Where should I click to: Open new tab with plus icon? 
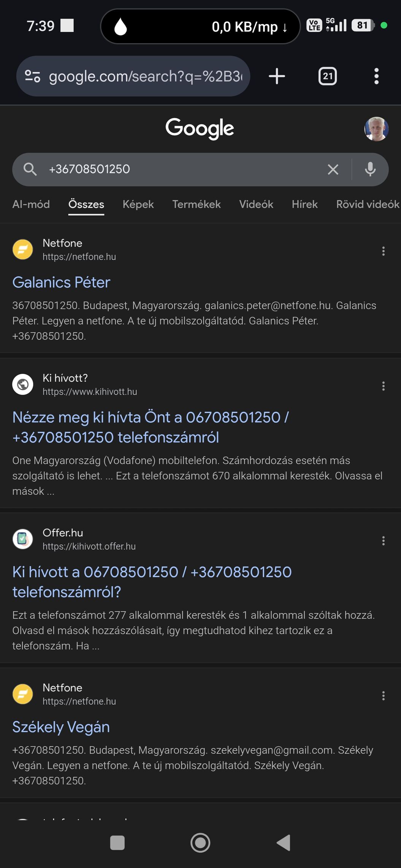tap(277, 76)
